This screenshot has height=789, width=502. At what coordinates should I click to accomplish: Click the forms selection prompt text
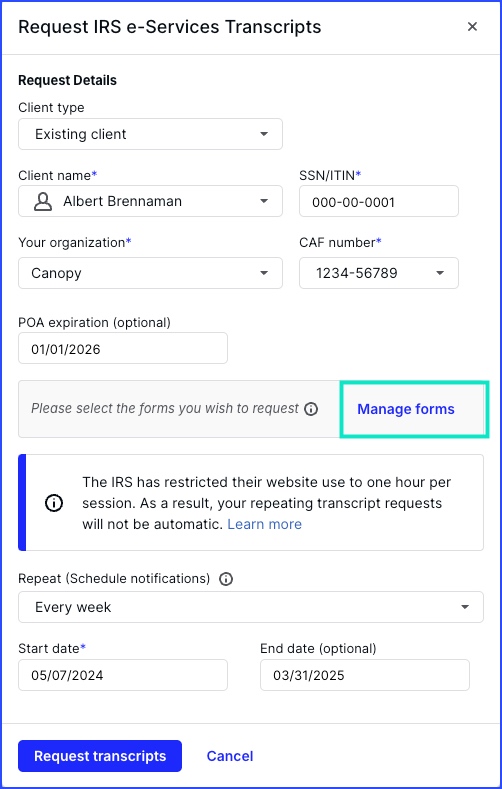pyautogui.click(x=165, y=408)
